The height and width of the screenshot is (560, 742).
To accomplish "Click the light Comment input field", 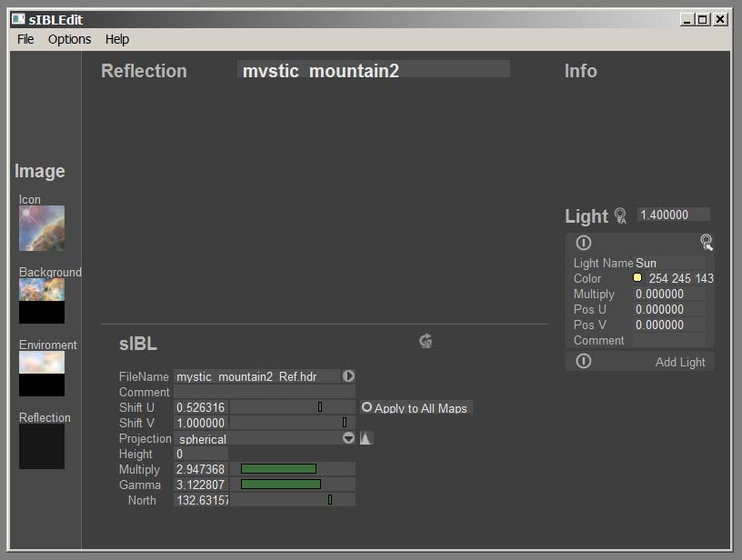I will [669, 341].
